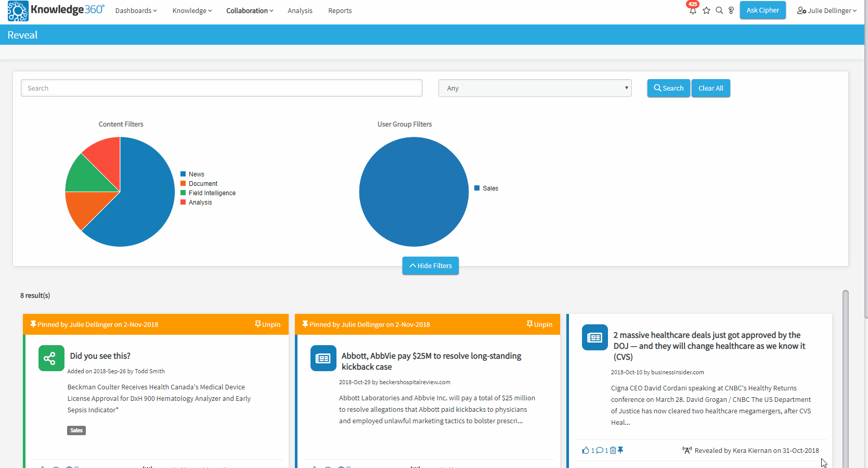This screenshot has width=868, height=468.
Task: Toggle Field Intelligence legend item
Action: click(x=208, y=193)
